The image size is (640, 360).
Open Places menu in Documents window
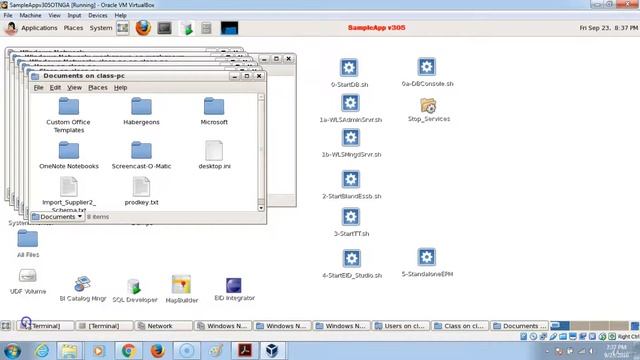click(98, 88)
